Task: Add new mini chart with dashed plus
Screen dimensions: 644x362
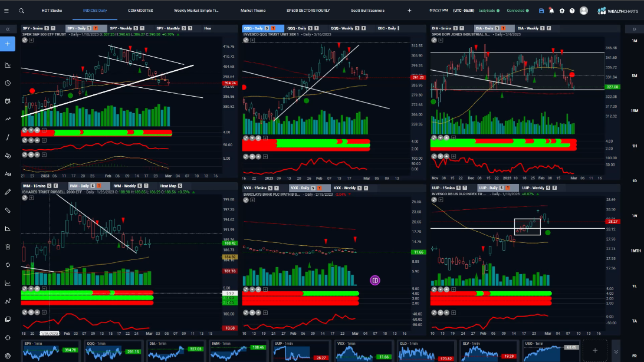Action: pos(594,351)
